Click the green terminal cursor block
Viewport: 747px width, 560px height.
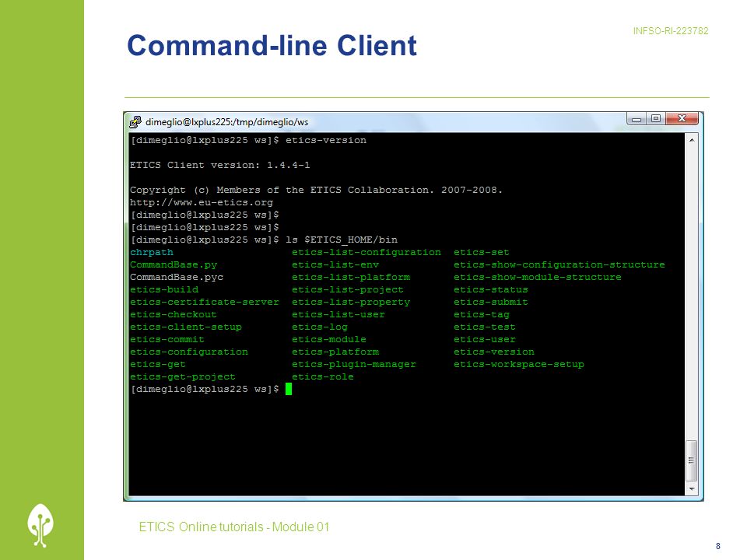pos(289,389)
